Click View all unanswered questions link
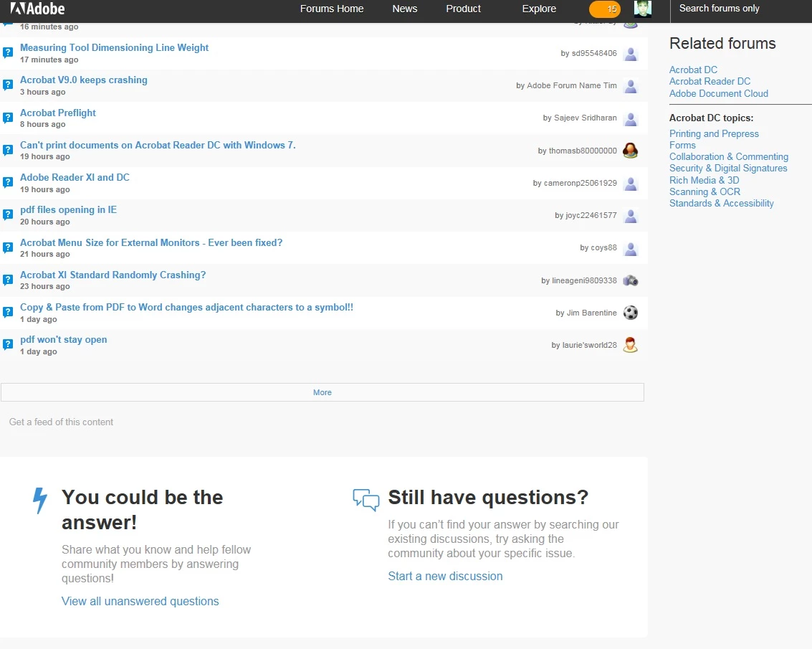This screenshot has width=812, height=649. click(x=140, y=601)
